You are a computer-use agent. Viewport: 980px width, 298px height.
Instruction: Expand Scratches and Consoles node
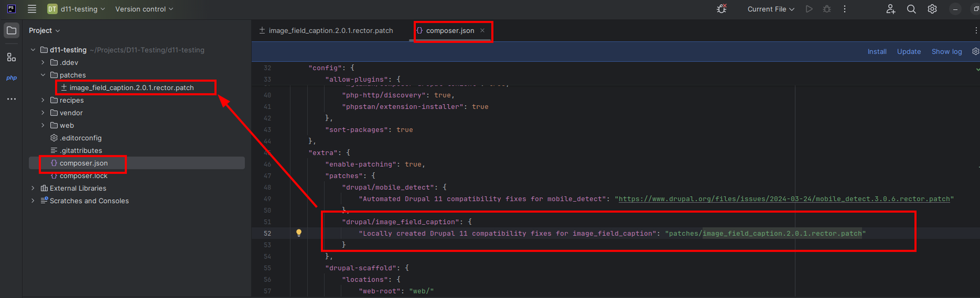pyautogui.click(x=33, y=201)
